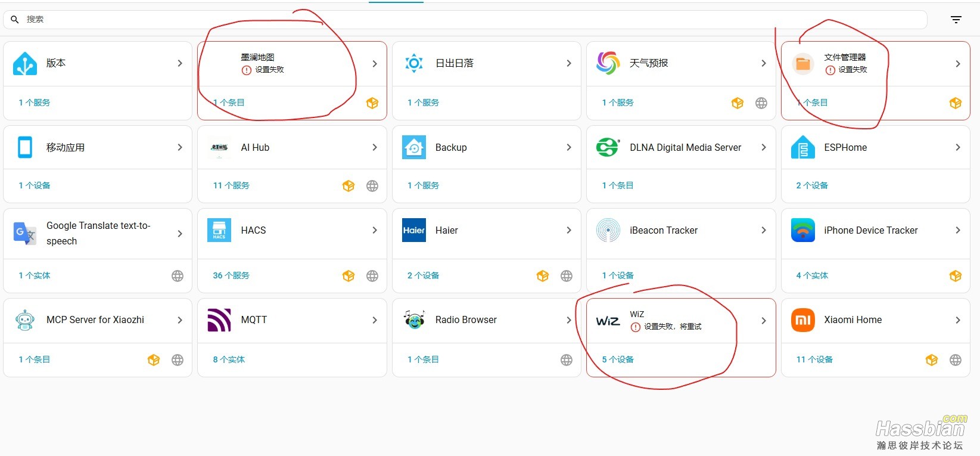
Task: Click the custom box icon on HACS card
Action: (349, 276)
